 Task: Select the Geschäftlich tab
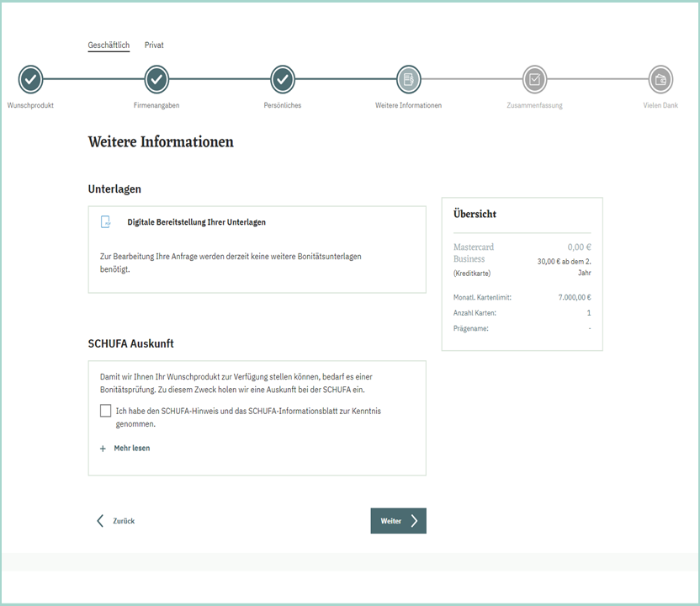click(x=109, y=45)
